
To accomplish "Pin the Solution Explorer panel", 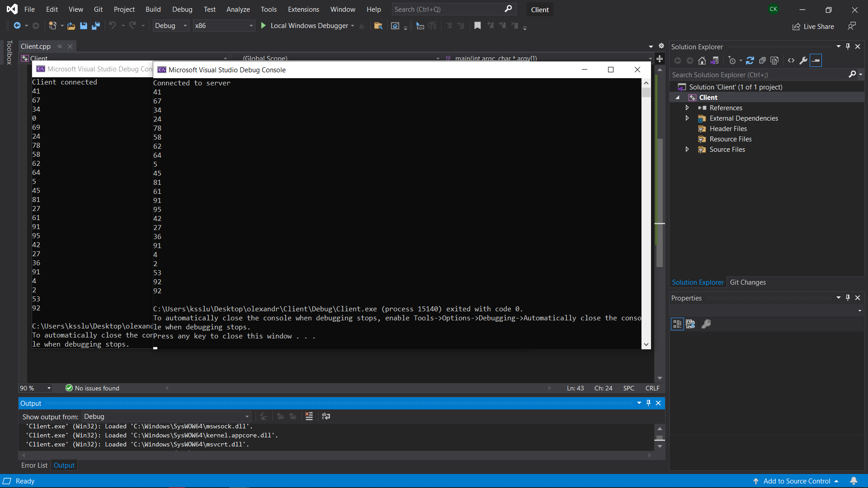I will pos(848,47).
